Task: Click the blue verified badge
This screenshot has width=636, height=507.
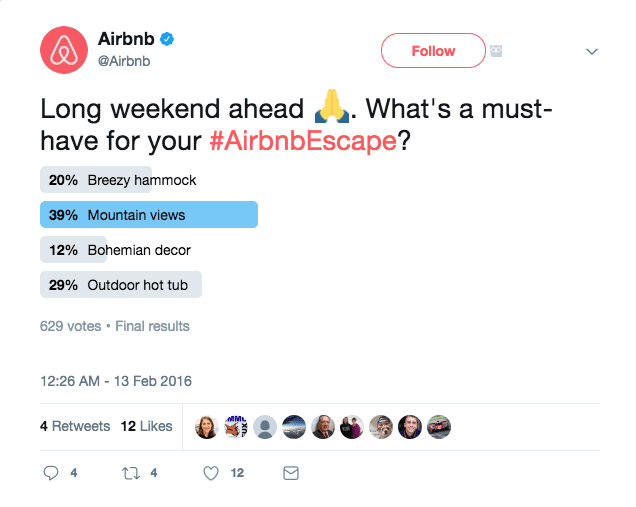Action: click(x=168, y=40)
